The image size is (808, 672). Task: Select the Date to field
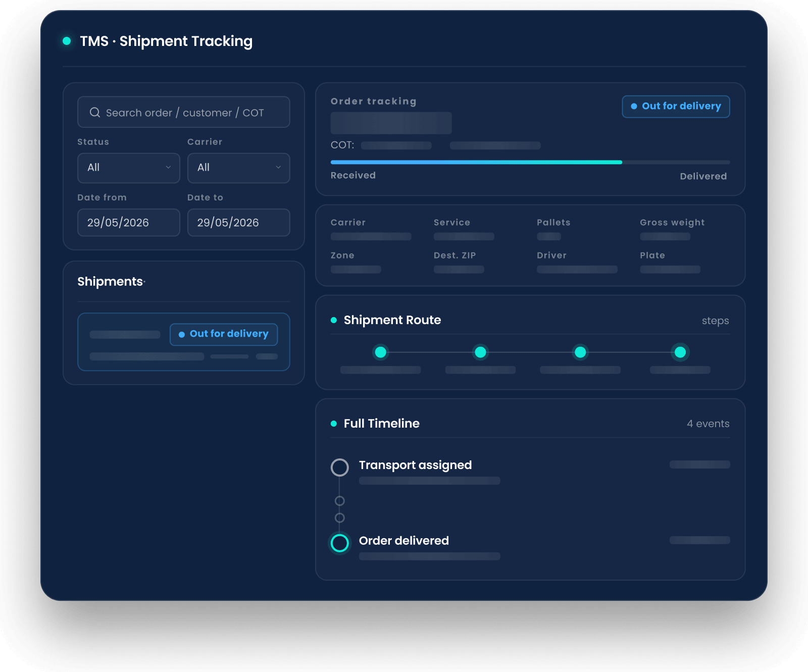point(238,223)
